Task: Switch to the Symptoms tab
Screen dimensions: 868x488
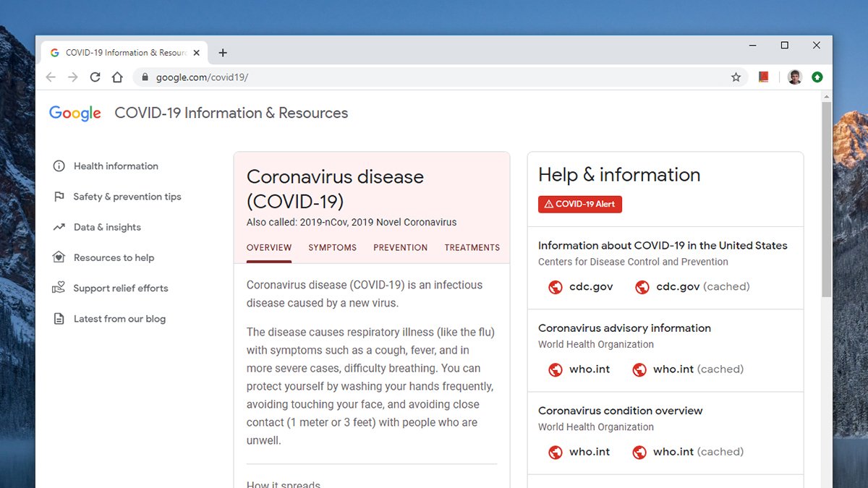Action: point(332,247)
